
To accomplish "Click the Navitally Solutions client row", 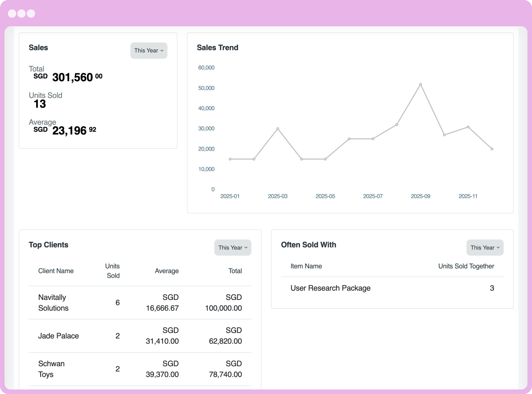I will tap(53, 303).
